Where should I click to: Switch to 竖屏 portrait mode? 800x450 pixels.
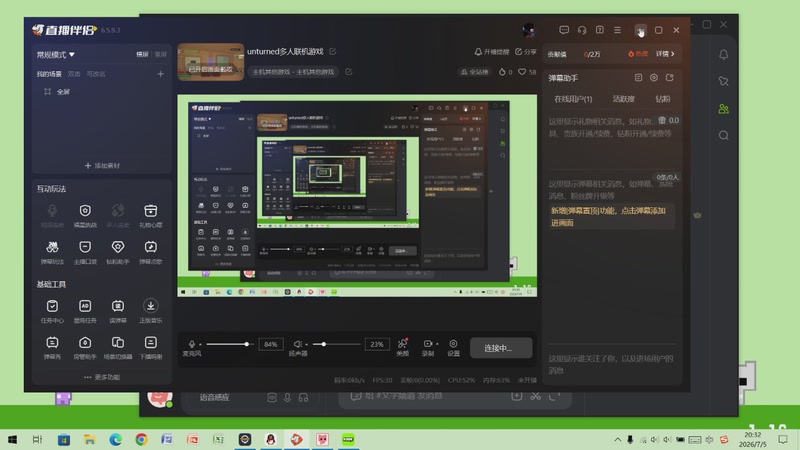pyautogui.click(x=161, y=55)
